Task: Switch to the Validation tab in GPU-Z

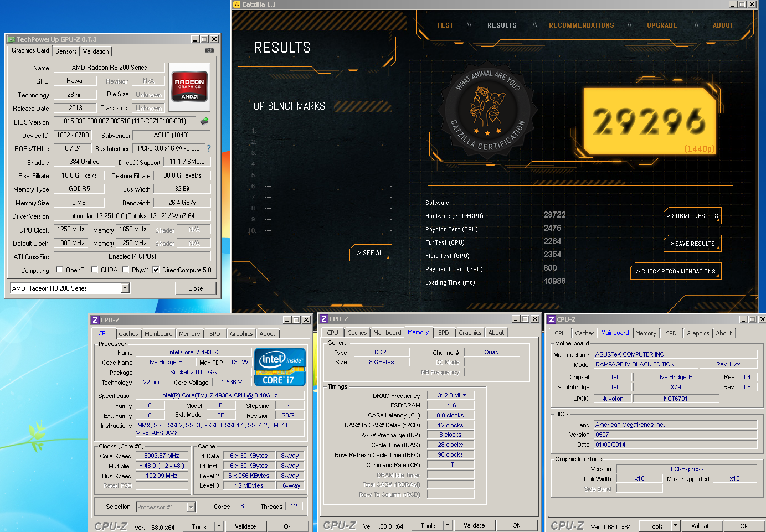Action: pos(96,51)
